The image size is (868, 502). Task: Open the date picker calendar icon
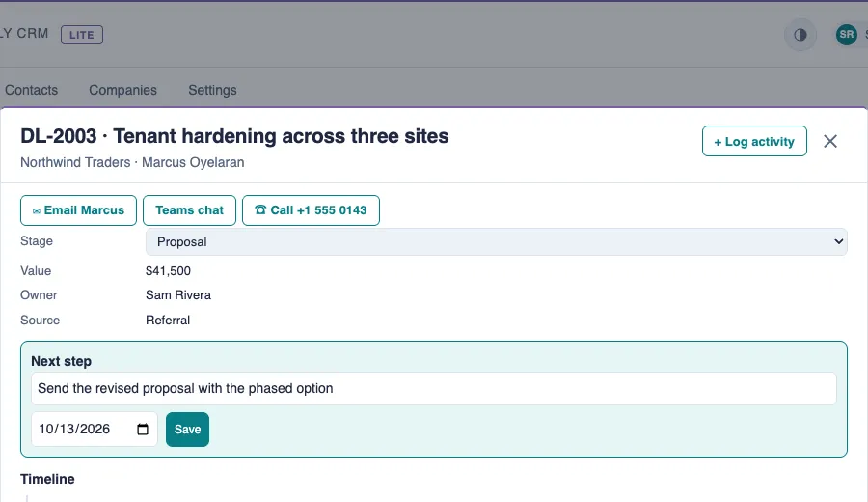click(143, 429)
